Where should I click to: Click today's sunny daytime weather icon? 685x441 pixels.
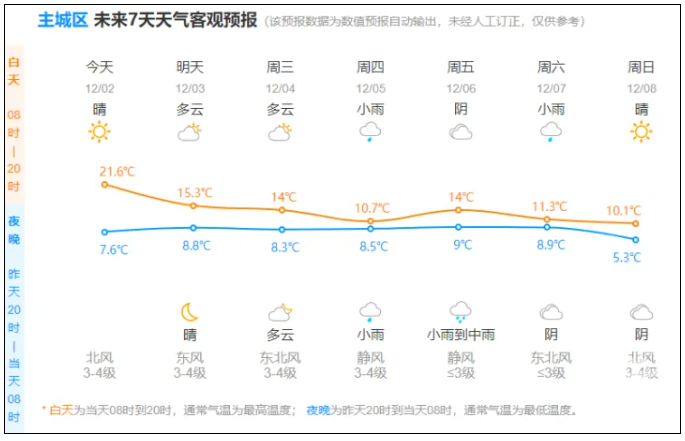(x=99, y=132)
